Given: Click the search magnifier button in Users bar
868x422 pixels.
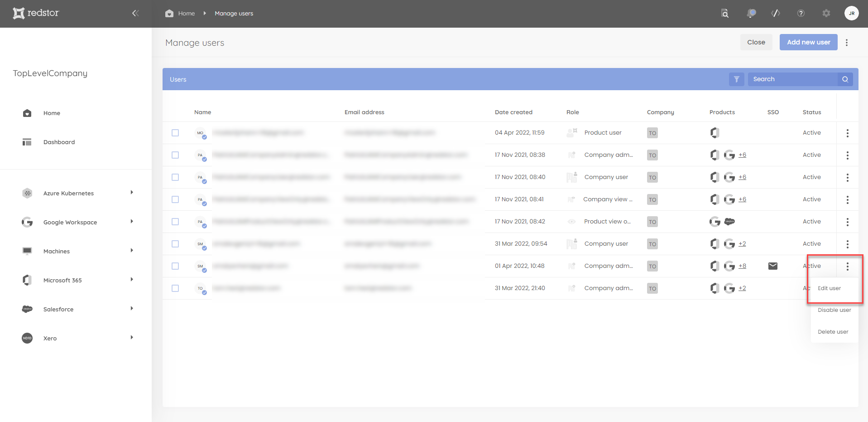Looking at the screenshot, I should pos(845,79).
